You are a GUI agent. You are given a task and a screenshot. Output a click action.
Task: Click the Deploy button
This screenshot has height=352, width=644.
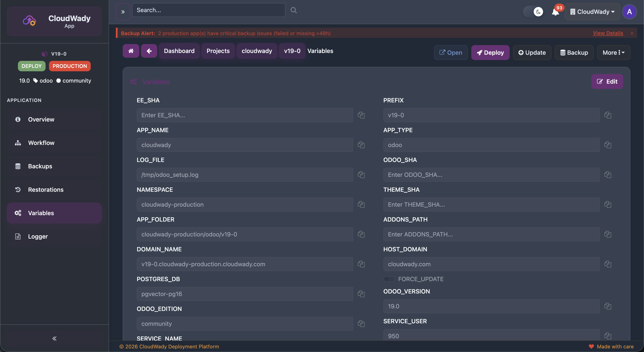pyautogui.click(x=490, y=53)
